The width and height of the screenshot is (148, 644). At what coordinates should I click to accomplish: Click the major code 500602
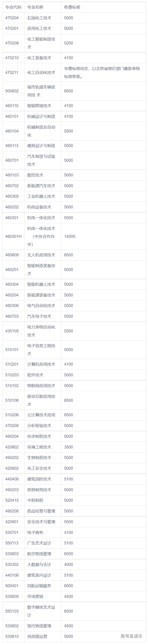[x=12, y=91]
